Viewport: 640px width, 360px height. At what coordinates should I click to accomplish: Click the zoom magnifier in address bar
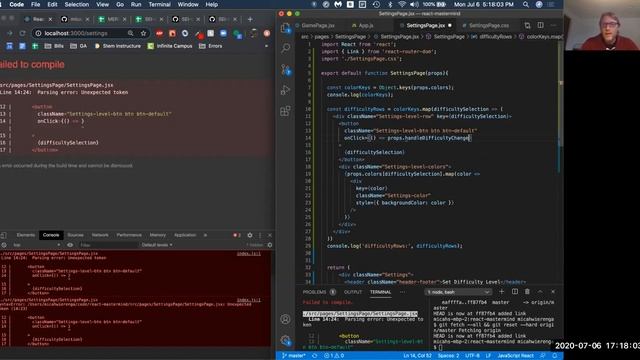click(131, 33)
